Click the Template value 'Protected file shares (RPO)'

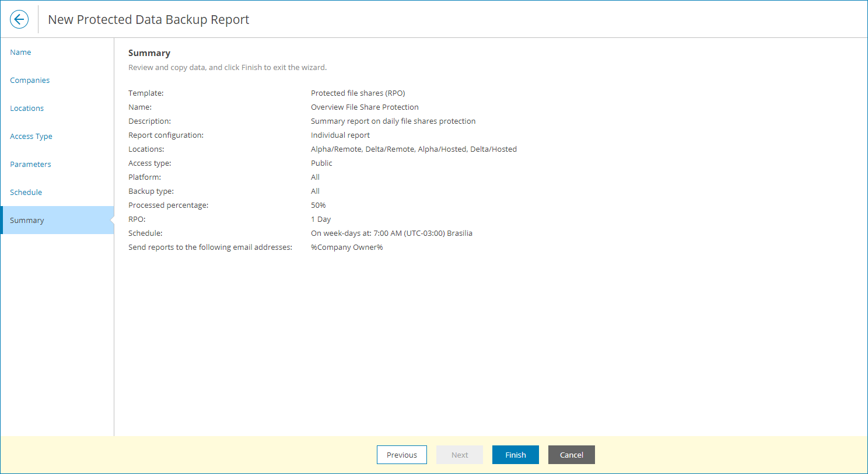358,93
